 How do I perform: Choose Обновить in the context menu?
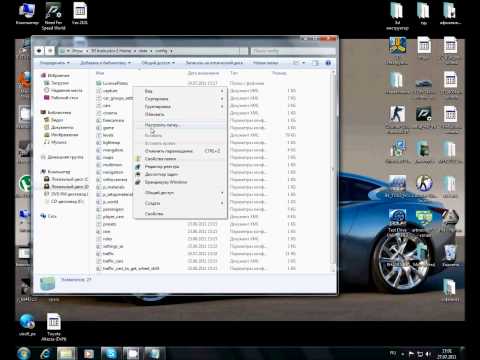(x=180, y=114)
